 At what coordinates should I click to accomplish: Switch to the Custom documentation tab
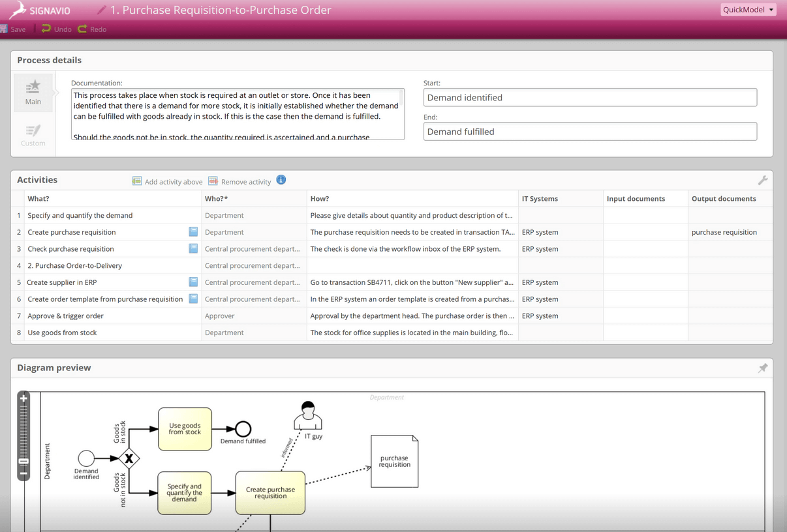point(33,135)
